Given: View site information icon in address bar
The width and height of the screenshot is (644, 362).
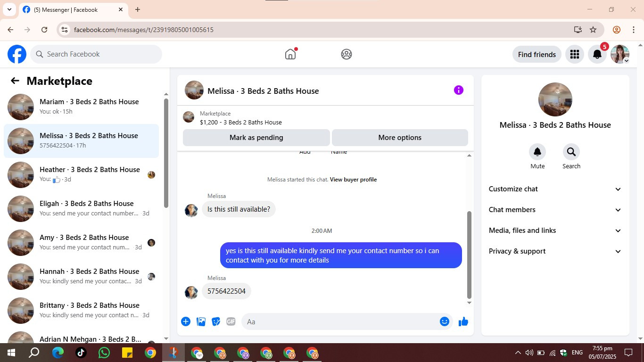Looking at the screenshot, I should click(x=65, y=30).
